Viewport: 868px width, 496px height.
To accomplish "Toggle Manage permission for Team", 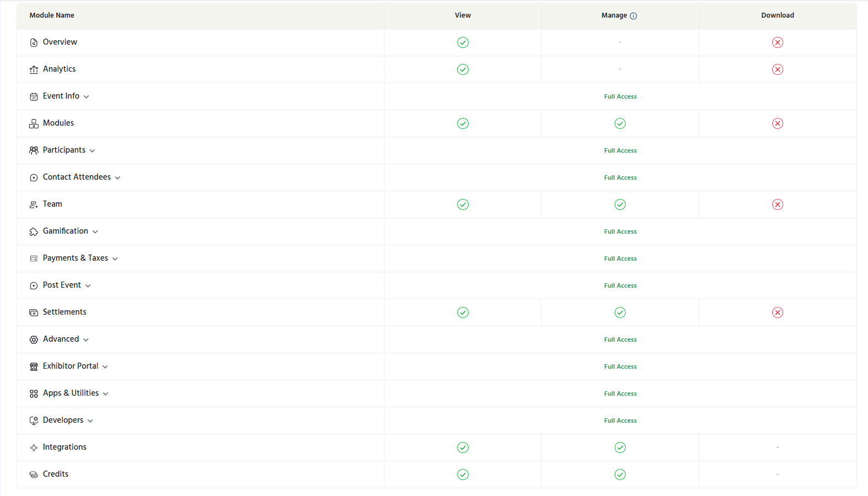I will (x=620, y=204).
